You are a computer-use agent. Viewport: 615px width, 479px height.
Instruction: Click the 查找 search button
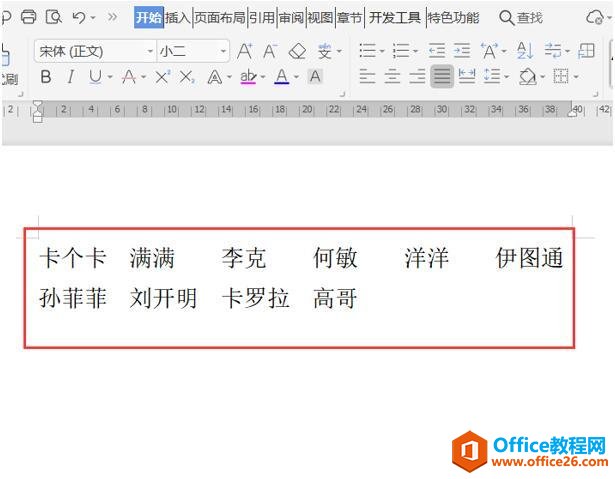click(x=521, y=18)
